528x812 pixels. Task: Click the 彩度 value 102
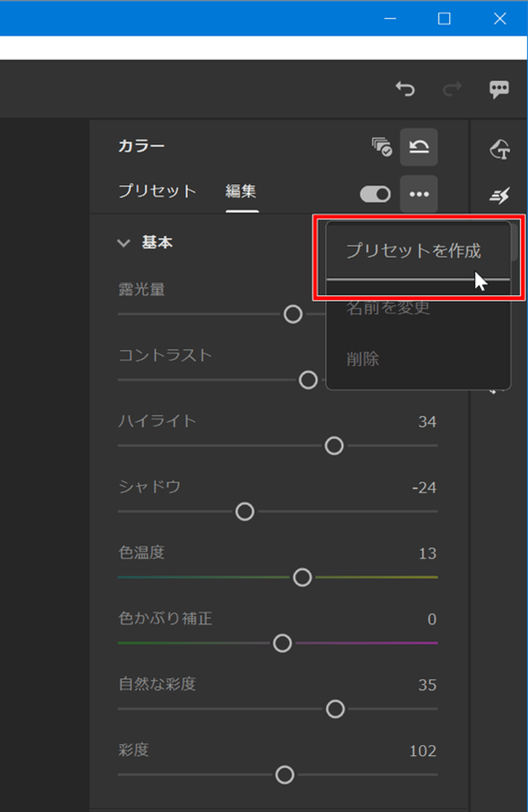422,751
